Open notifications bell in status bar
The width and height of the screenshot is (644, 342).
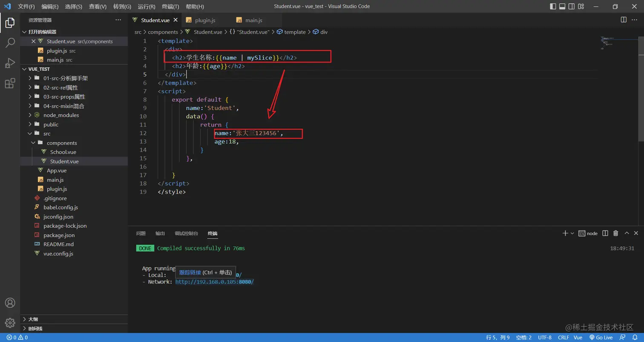635,337
